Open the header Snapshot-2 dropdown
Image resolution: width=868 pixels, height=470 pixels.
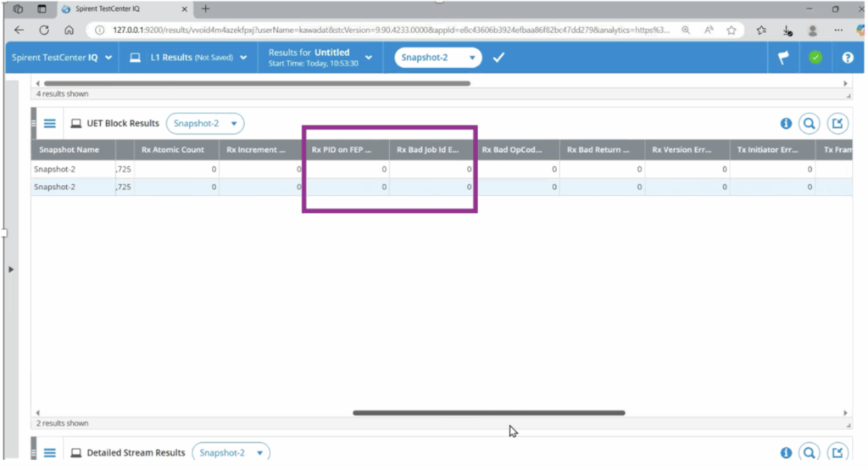437,58
